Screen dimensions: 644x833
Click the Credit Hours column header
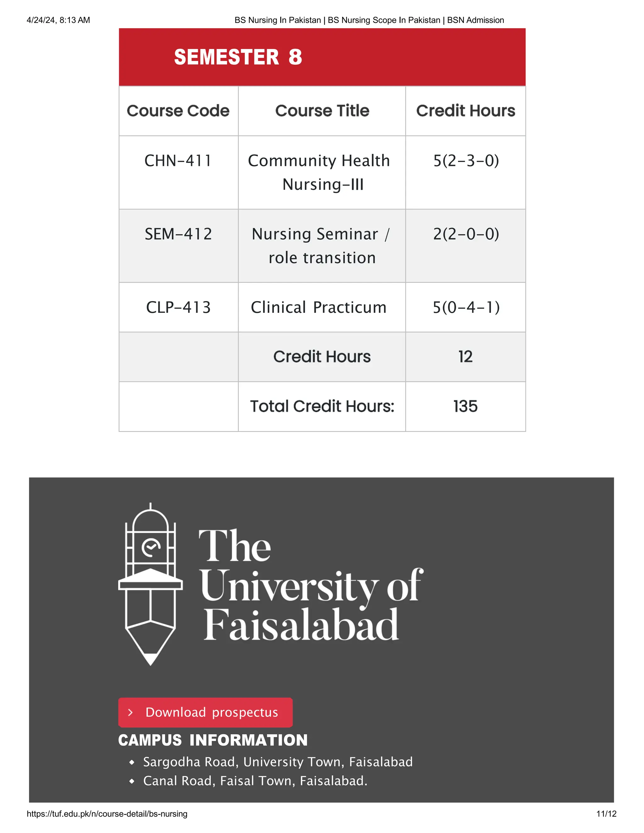(465, 111)
